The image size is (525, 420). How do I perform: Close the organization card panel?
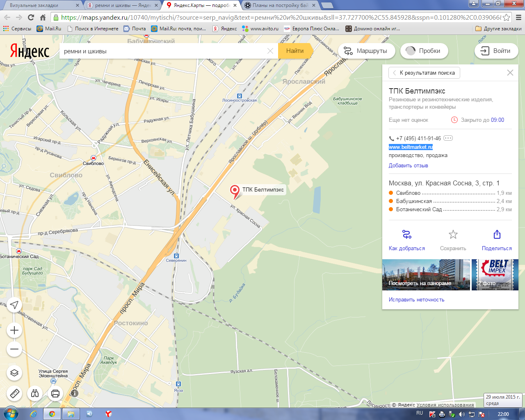(x=510, y=73)
